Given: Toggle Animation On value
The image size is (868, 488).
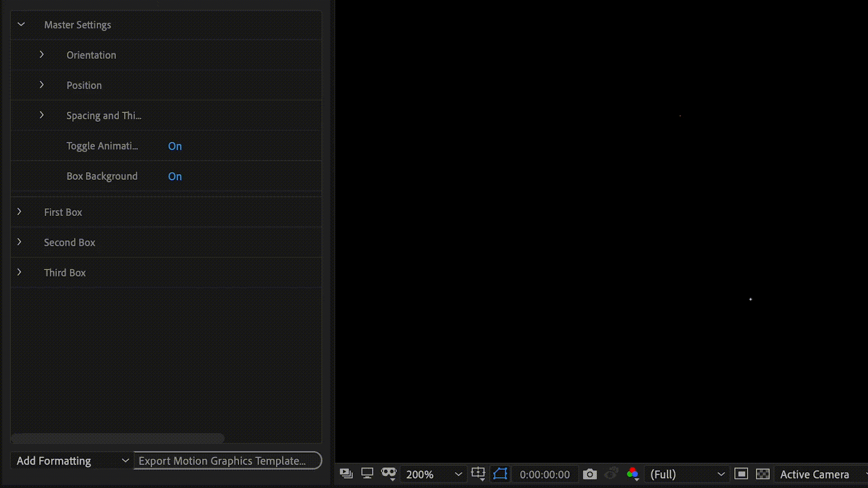Looking at the screenshot, I should click(x=175, y=146).
